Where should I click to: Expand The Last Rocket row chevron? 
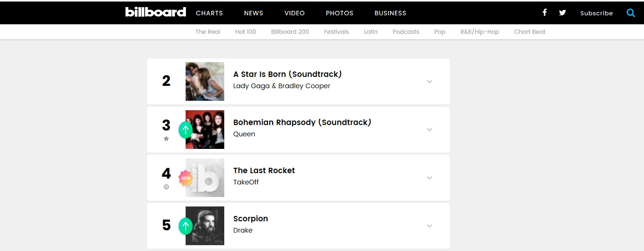(x=429, y=178)
